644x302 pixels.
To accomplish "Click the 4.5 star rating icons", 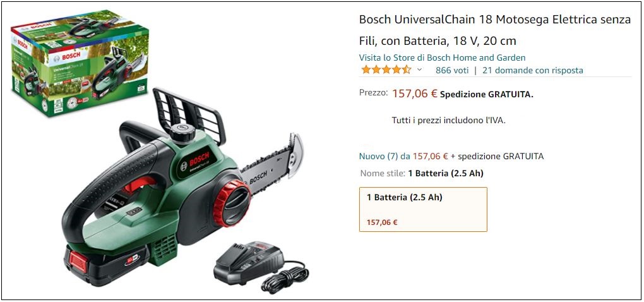I will click(x=386, y=70).
